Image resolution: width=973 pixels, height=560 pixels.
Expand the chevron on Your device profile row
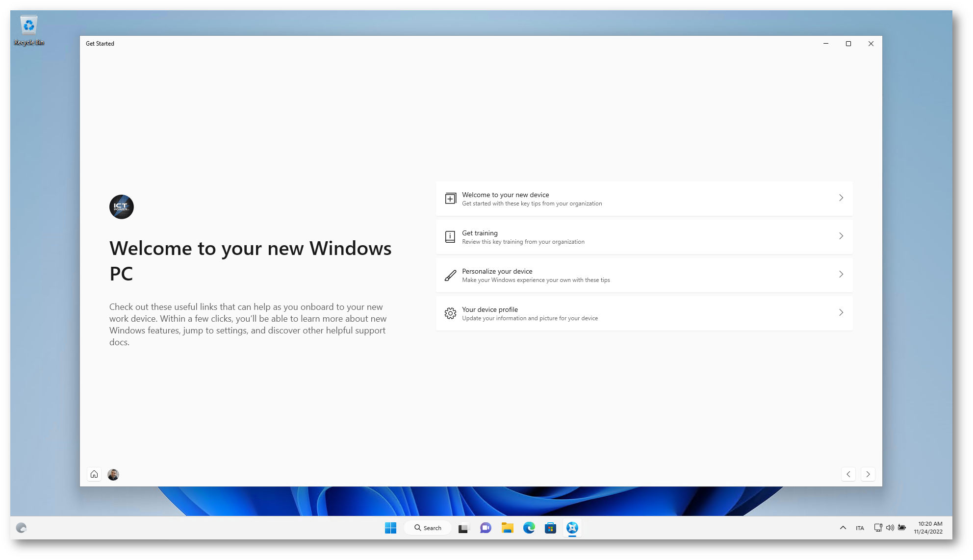tap(841, 312)
